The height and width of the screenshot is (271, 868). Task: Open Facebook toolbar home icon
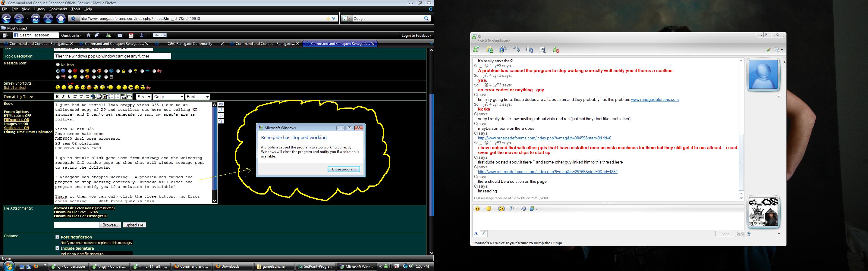point(88,35)
